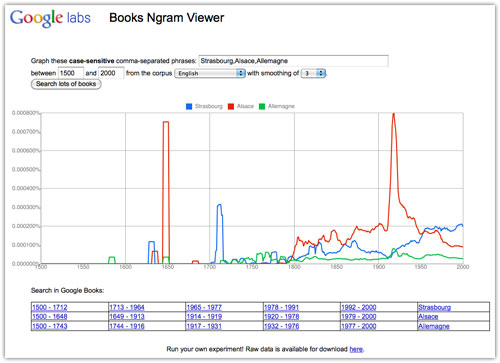Open the 1977 - 2000 link
The width and height of the screenshot is (500, 363).
[359, 326]
